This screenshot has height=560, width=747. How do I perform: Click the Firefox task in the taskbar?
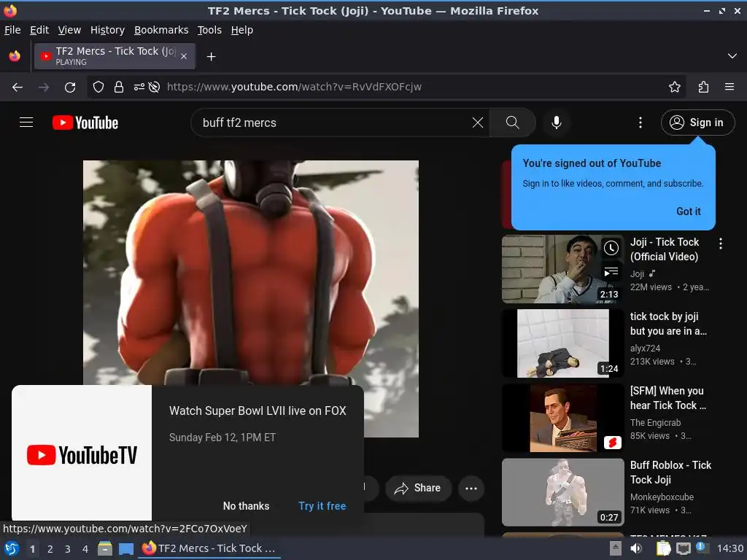point(209,548)
